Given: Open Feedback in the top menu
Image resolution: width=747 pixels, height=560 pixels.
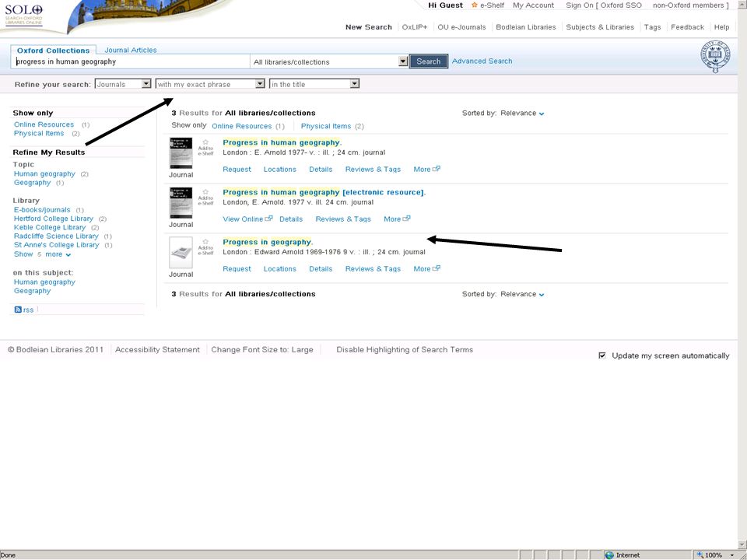Looking at the screenshot, I should (x=687, y=27).
